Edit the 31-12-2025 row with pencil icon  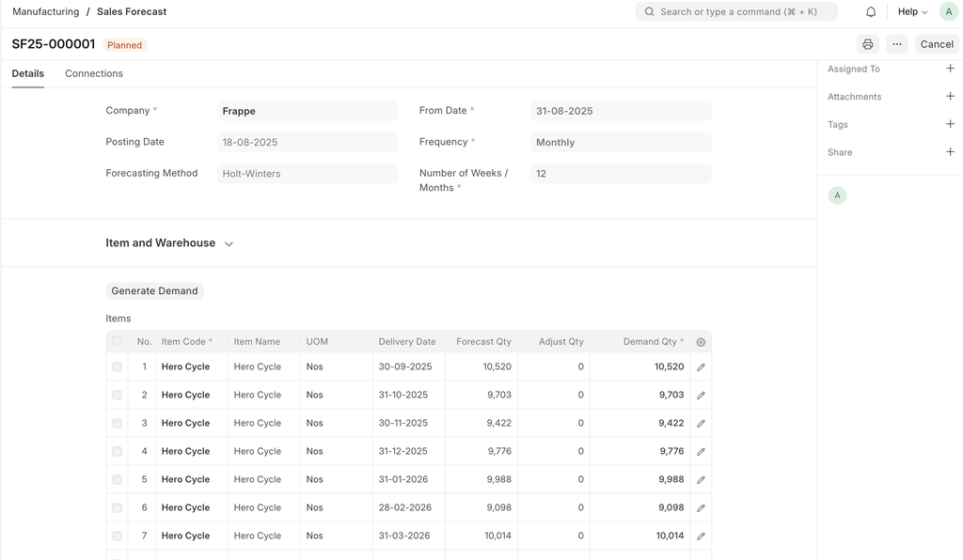tap(701, 452)
